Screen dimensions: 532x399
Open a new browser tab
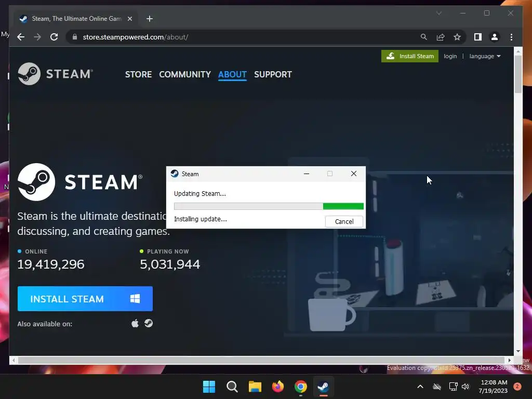[x=150, y=19]
